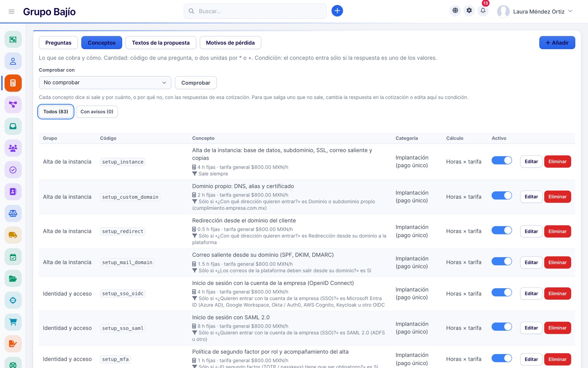Open the orange calculator sidebar icon
This screenshot has width=588, height=368.
point(13,83)
